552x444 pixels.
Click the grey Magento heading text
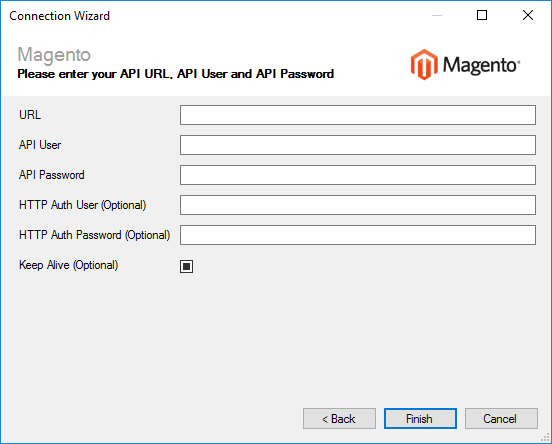pos(54,55)
